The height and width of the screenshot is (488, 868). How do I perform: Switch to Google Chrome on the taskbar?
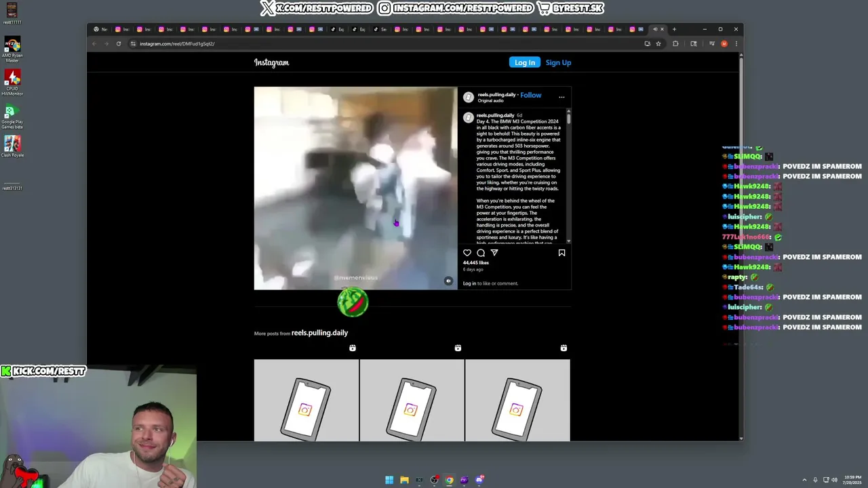pyautogui.click(x=449, y=480)
